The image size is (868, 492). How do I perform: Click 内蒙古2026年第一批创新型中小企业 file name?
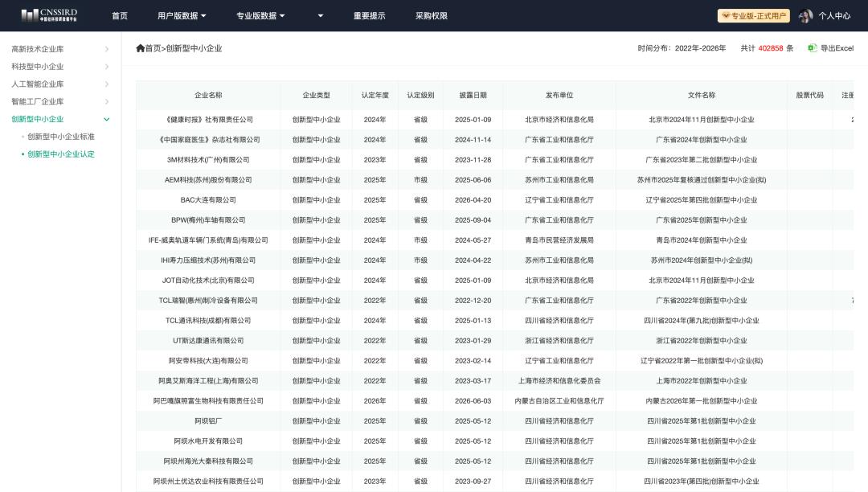(x=702, y=401)
